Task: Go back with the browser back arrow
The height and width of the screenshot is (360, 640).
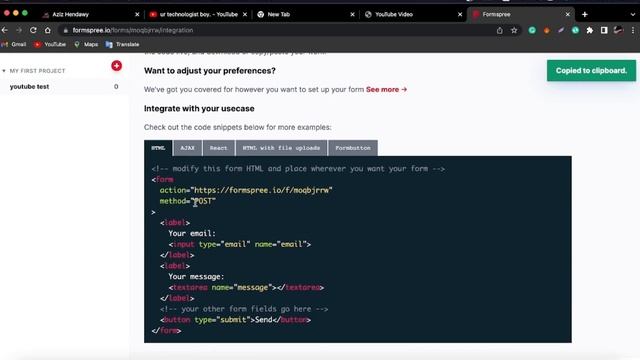Action: tap(5, 30)
